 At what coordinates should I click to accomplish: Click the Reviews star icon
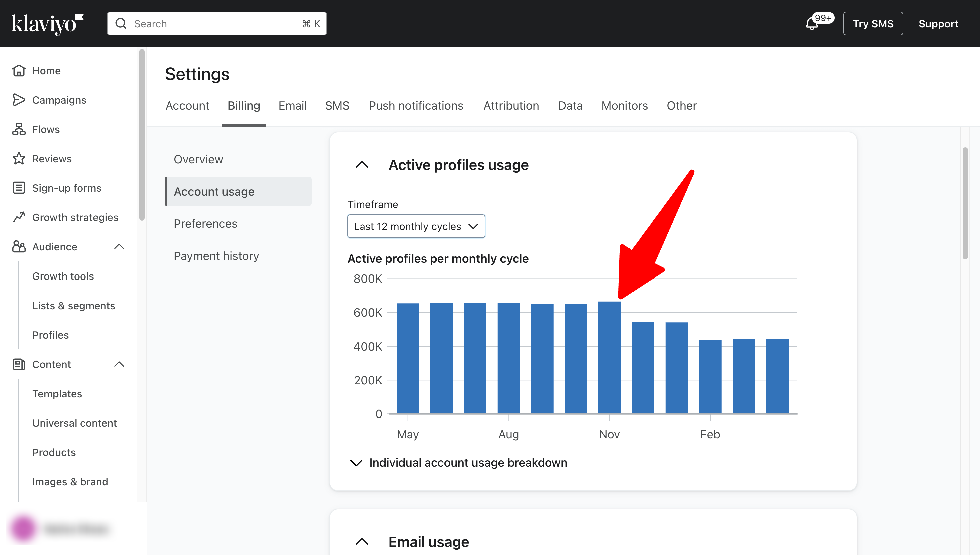[19, 158]
